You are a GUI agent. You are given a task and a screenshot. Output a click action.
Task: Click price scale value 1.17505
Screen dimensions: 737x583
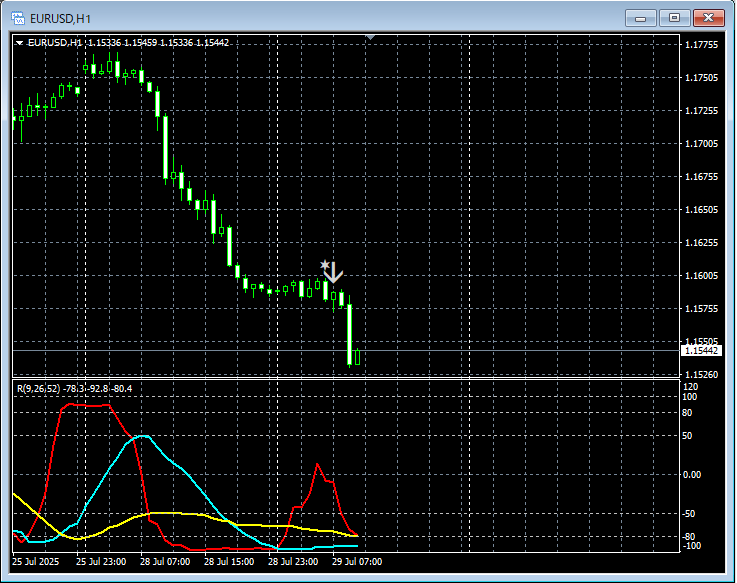pos(702,78)
